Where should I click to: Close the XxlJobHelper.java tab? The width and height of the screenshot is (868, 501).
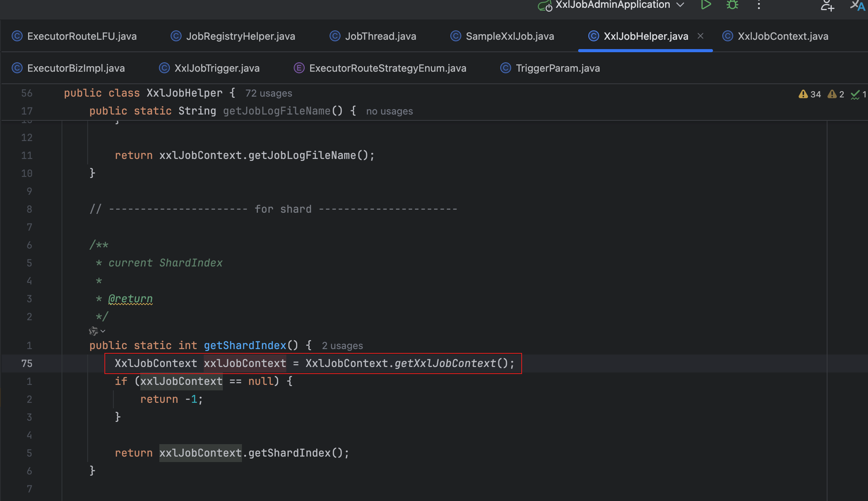coord(700,36)
